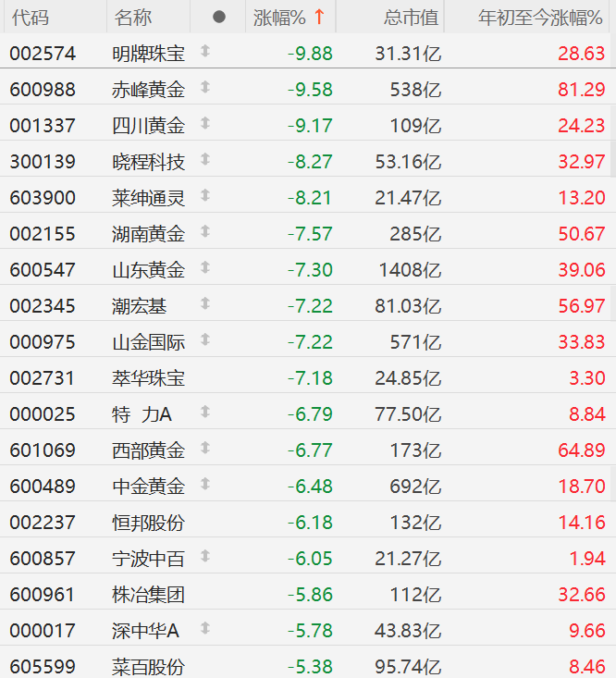Select stock name 晓程科技
The width and height of the screenshot is (616, 678).
tap(148, 162)
